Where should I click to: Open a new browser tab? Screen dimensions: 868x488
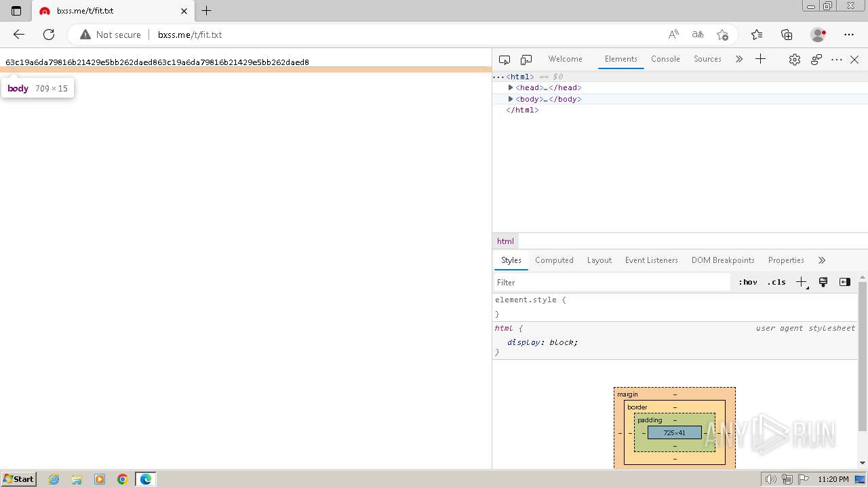tap(207, 11)
